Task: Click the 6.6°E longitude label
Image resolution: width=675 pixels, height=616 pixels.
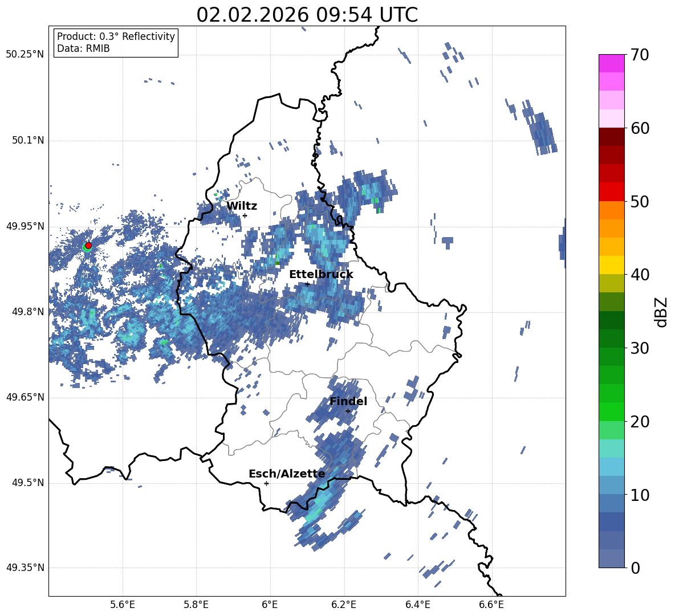Action: (x=491, y=605)
